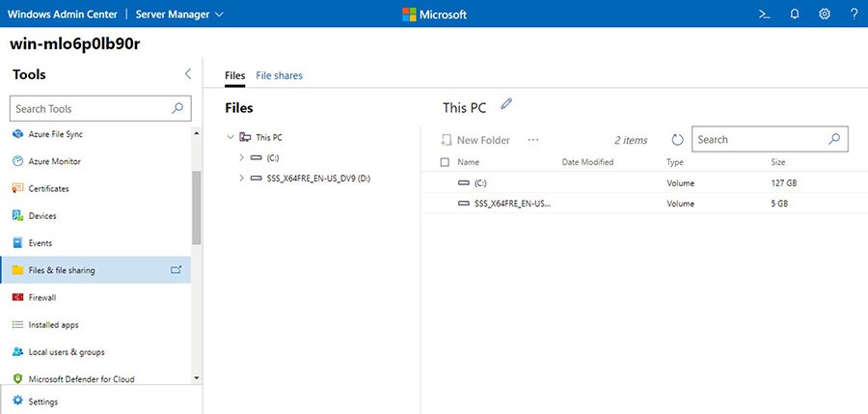Toggle the select-all checkbox beside Name
This screenshot has height=414, width=868.
pos(445,162)
